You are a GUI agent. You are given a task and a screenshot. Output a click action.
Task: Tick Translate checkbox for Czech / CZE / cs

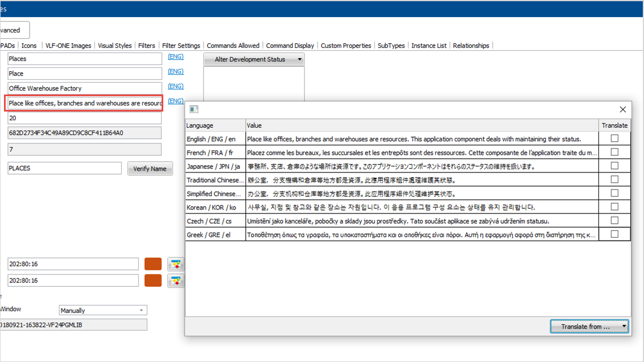(x=614, y=220)
